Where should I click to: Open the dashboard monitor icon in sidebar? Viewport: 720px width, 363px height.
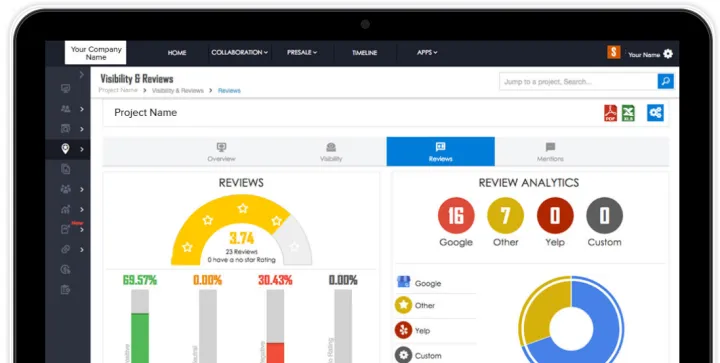66,89
